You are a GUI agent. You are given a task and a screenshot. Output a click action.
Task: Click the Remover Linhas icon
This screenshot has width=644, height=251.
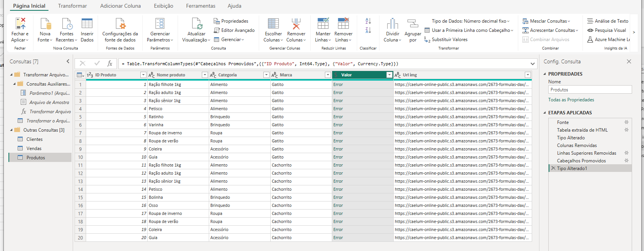point(343,23)
